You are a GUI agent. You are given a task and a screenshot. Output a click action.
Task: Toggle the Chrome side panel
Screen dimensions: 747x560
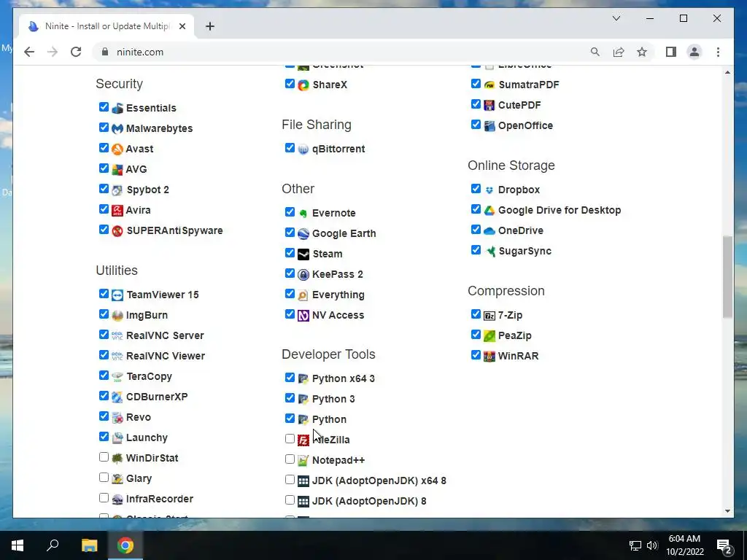671,52
